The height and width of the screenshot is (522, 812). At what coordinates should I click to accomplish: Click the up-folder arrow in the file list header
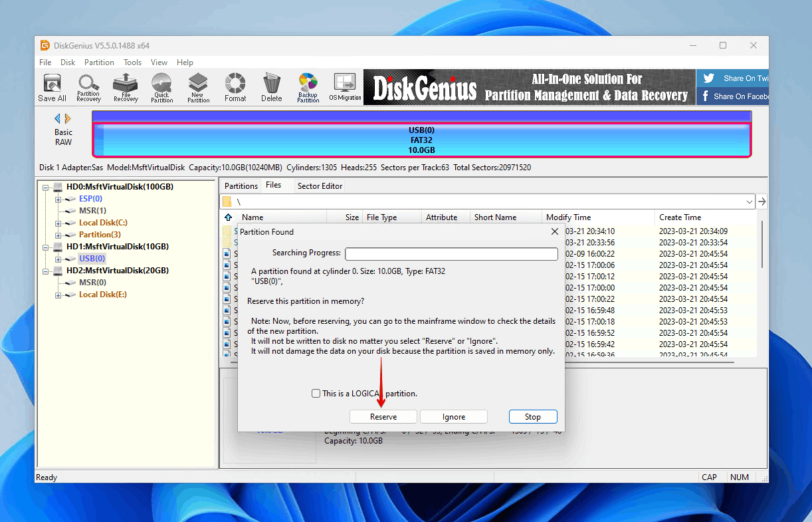[x=229, y=217]
